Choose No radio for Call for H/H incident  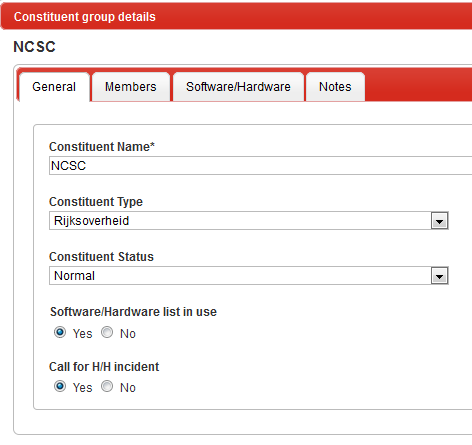[107, 386]
